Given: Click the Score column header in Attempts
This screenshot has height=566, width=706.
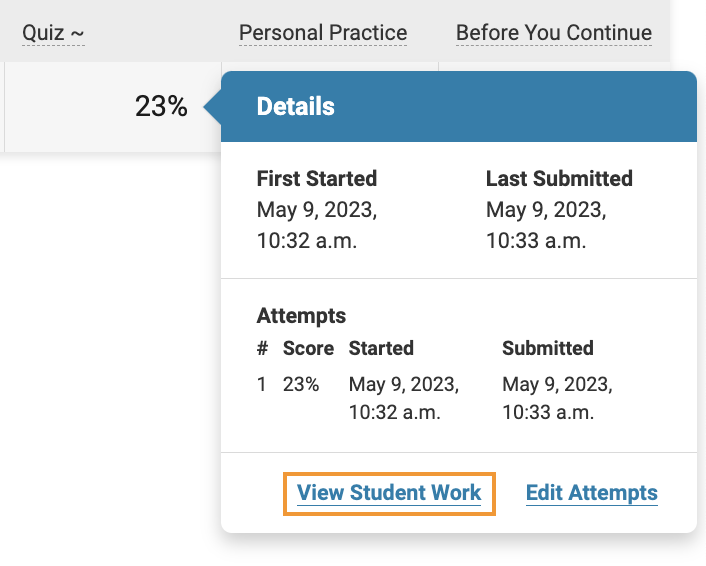Looking at the screenshot, I should pyautogui.click(x=308, y=348).
